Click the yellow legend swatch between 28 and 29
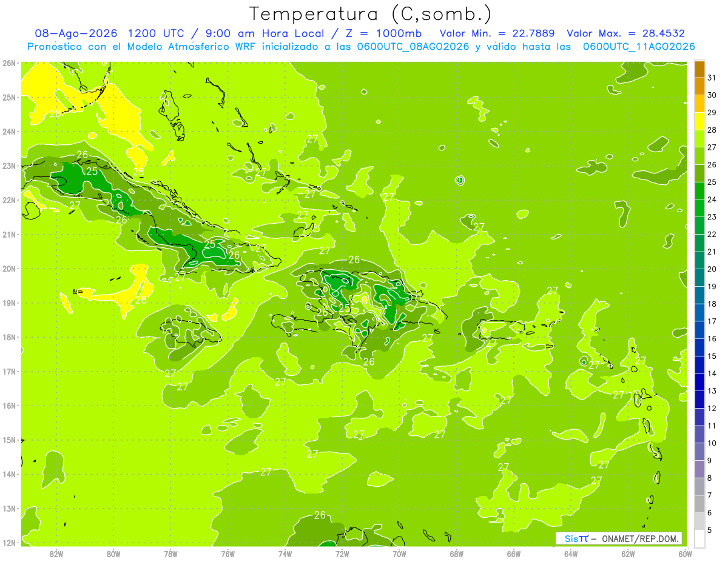728x562 pixels. tap(699, 121)
